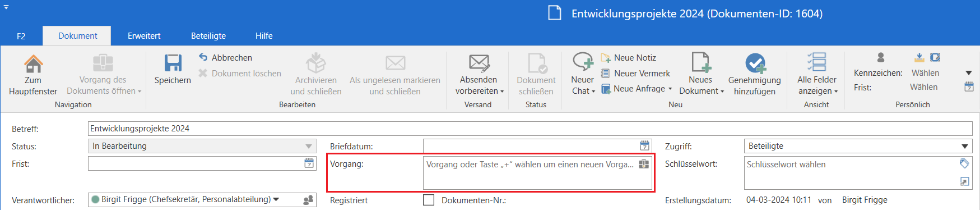The height and width of the screenshot is (210, 980).
Task: Click Neues Dokument icon
Action: (701, 63)
